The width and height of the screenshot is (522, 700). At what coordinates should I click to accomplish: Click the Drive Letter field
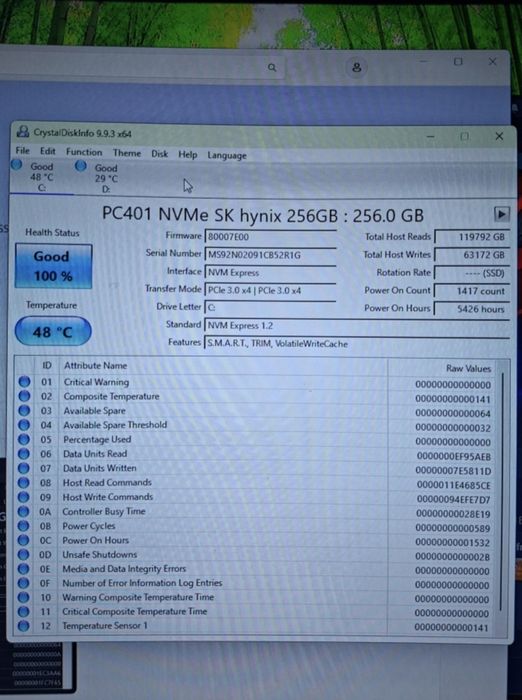pos(270,308)
